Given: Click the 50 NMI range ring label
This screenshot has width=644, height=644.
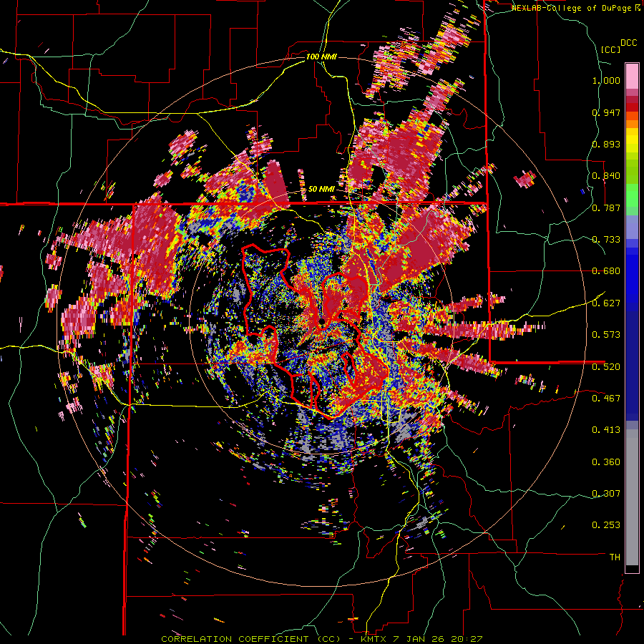Looking at the screenshot, I should pos(321,190).
